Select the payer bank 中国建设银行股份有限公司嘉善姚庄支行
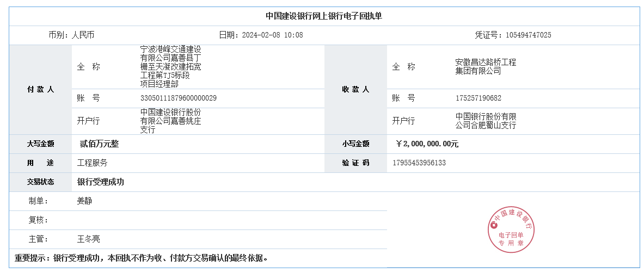 point(170,121)
